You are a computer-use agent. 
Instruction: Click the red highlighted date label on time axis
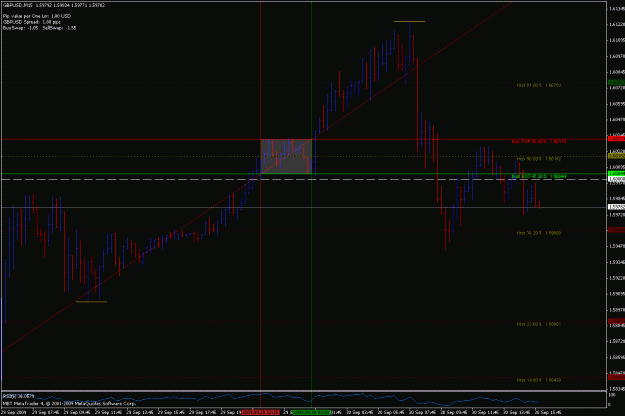(260, 412)
